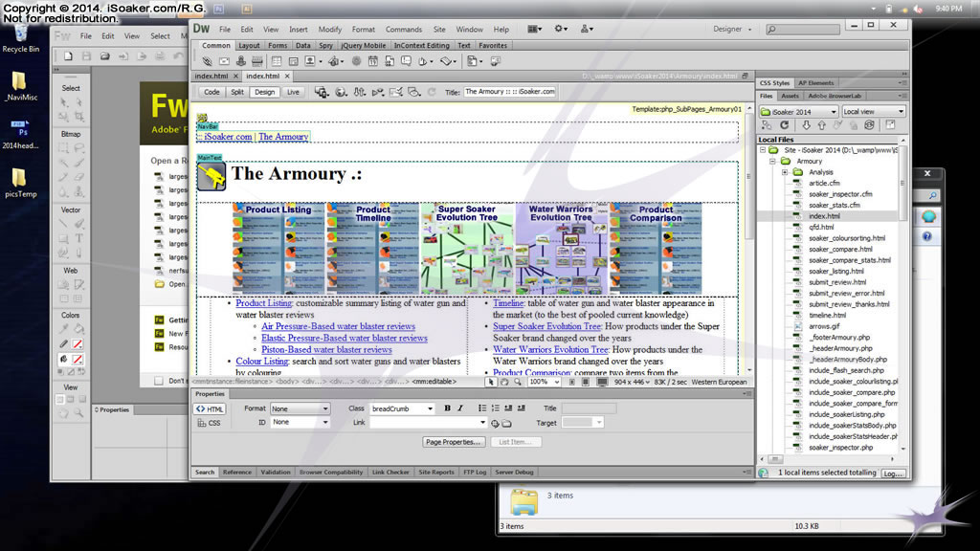980x551 pixels.
Task: Click the File Management arrows icon in document toolbar
Action: pyautogui.click(x=360, y=92)
